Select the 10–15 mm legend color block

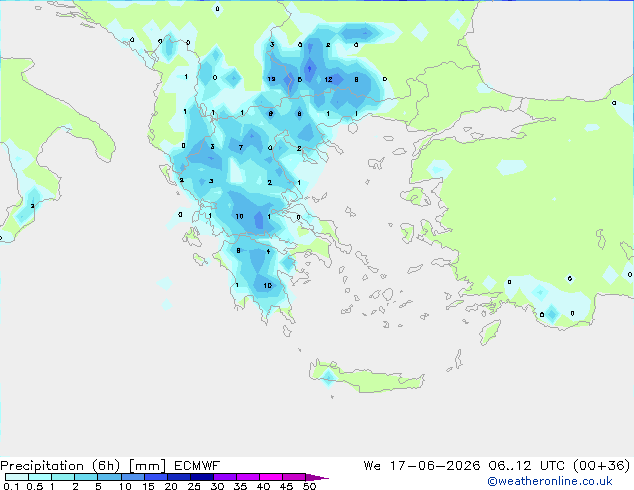coord(133,477)
